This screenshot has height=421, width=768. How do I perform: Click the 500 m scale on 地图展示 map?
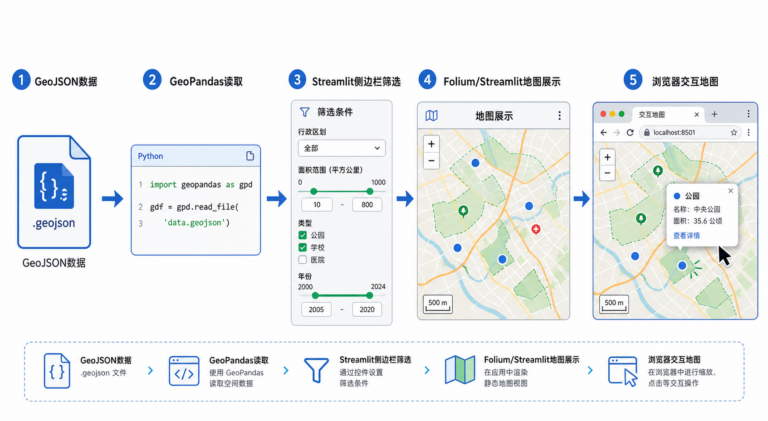pos(437,304)
